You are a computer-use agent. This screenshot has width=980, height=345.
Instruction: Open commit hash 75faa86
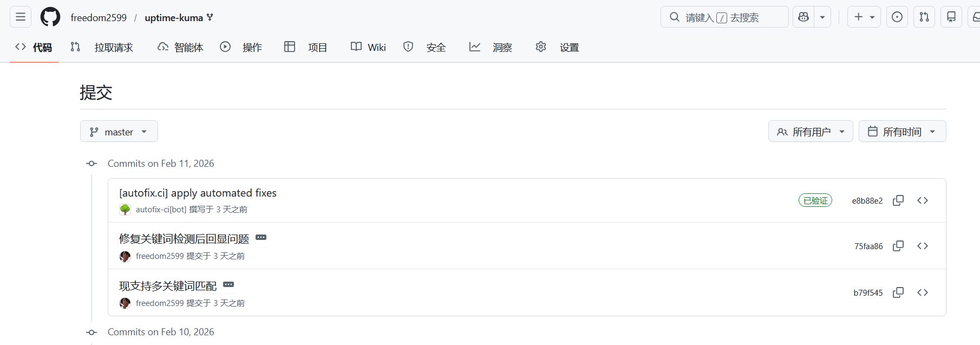[x=868, y=246]
